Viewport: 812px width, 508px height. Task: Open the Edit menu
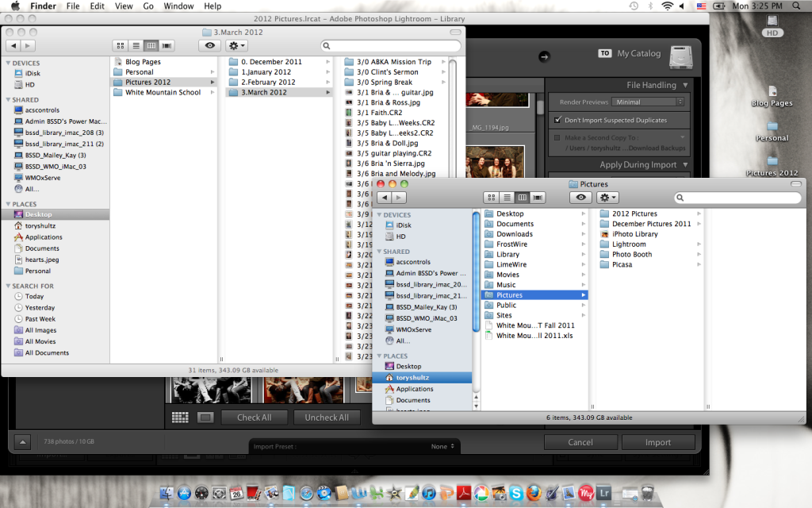tap(97, 6)
